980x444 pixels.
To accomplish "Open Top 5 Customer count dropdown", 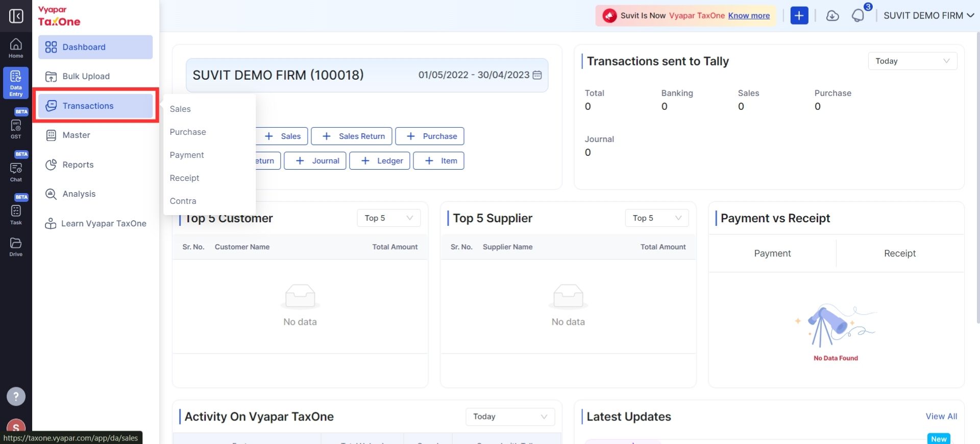I will point(389,218).
